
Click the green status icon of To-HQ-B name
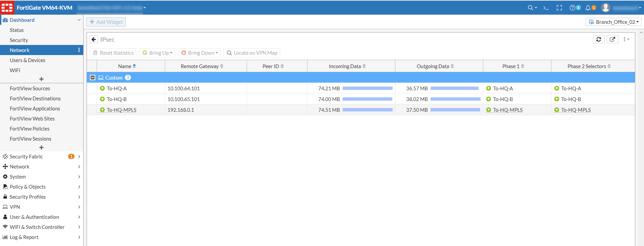click(102, 99)
